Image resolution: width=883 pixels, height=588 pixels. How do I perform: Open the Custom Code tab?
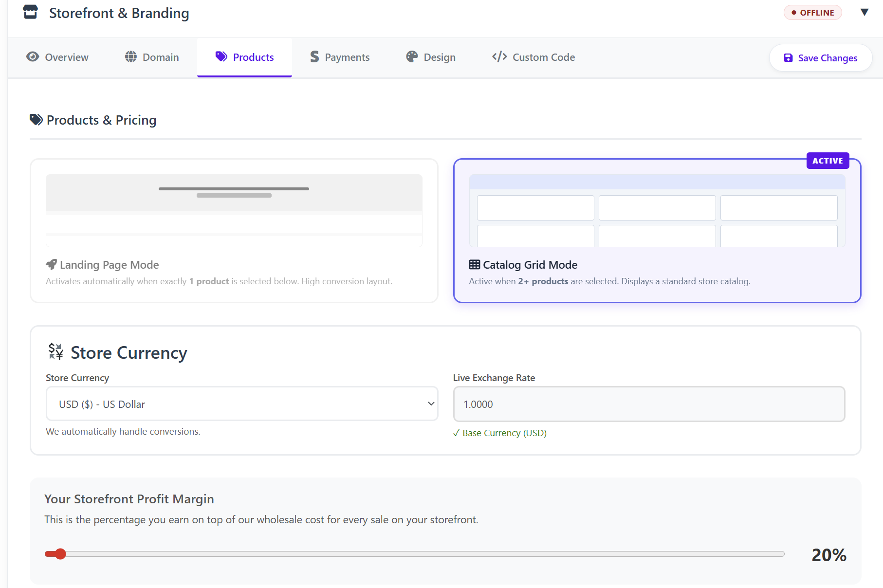tap(533, 57)
